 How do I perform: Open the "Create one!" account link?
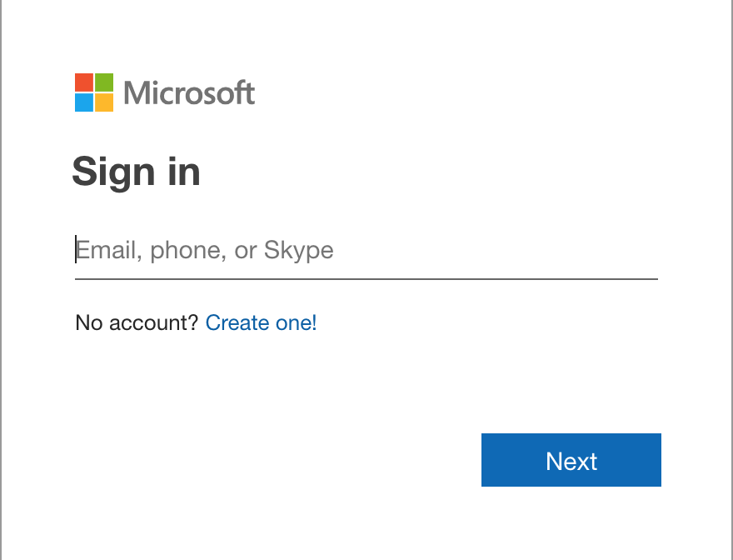click(x=261, y=322)
